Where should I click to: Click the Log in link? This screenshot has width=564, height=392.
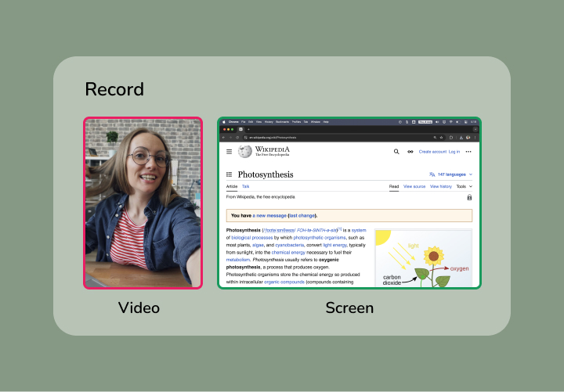click(454, 152)
